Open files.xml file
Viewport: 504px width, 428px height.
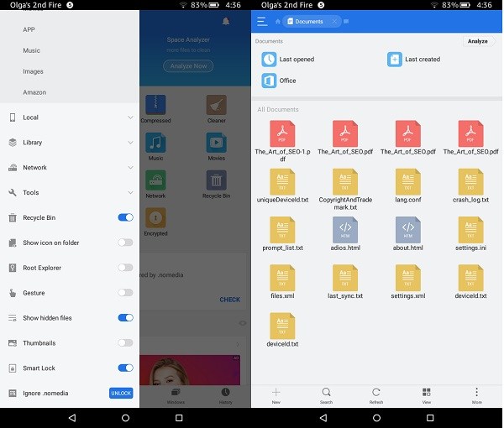coord(282,282)
